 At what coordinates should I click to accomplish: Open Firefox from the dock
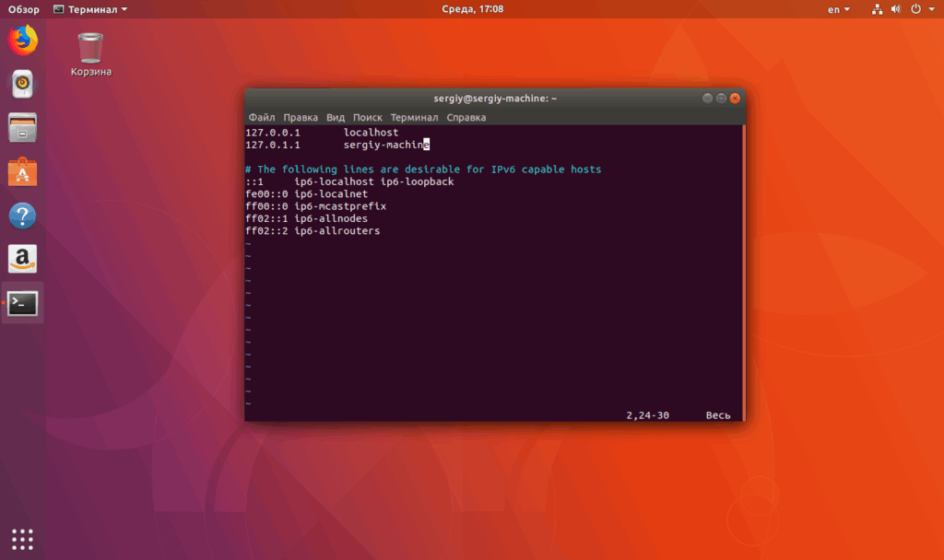click(x=22, y=41)
